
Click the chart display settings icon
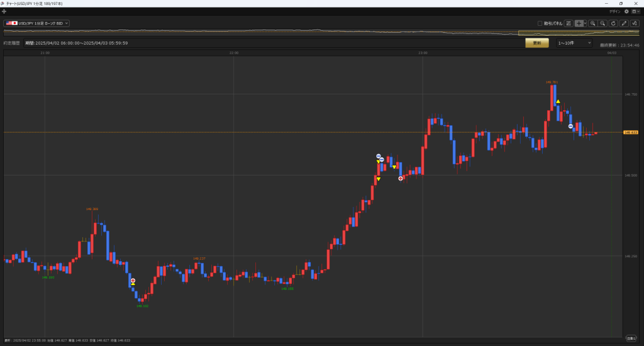pyautogui.click(x=568, y=23)
